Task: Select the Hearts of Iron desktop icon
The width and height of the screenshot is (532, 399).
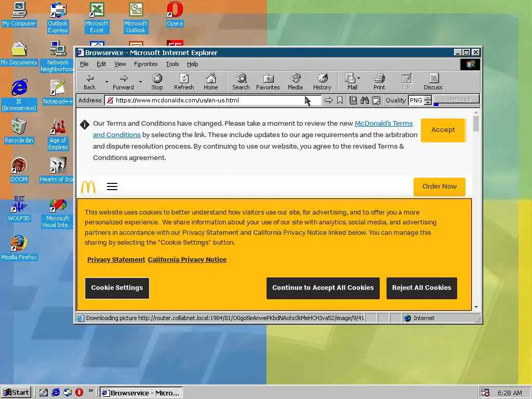Action: [57, 170]
